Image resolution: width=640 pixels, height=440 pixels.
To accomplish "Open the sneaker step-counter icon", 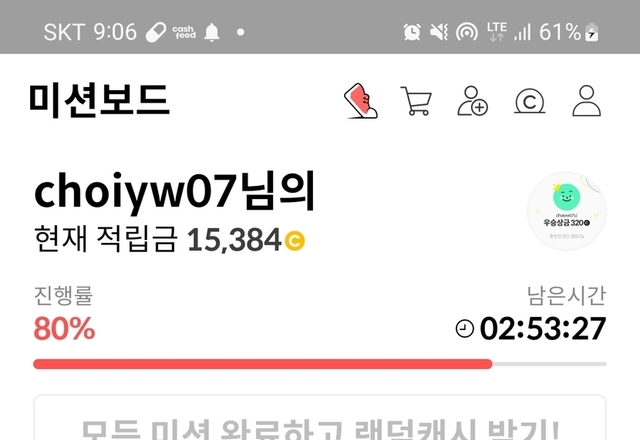I will 361,101.
